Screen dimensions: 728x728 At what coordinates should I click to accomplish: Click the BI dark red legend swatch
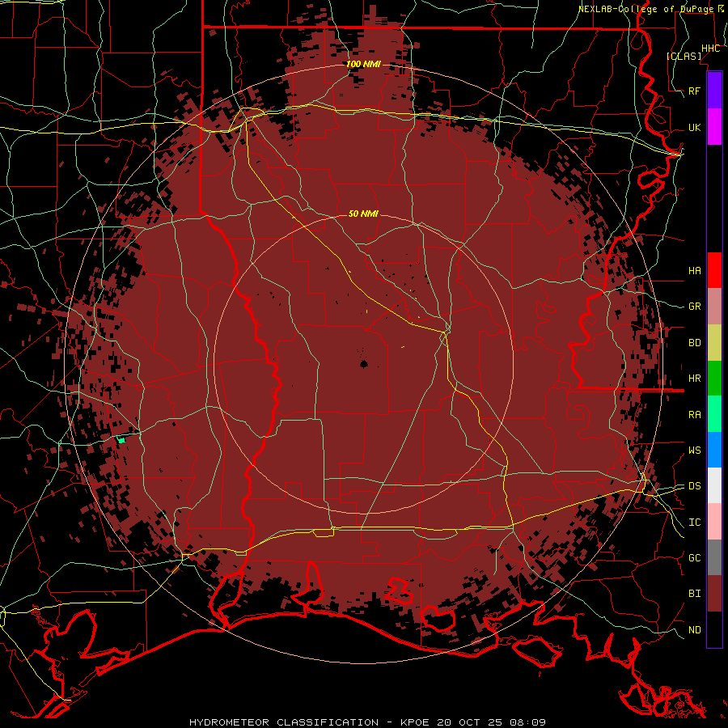pos(714,594)
